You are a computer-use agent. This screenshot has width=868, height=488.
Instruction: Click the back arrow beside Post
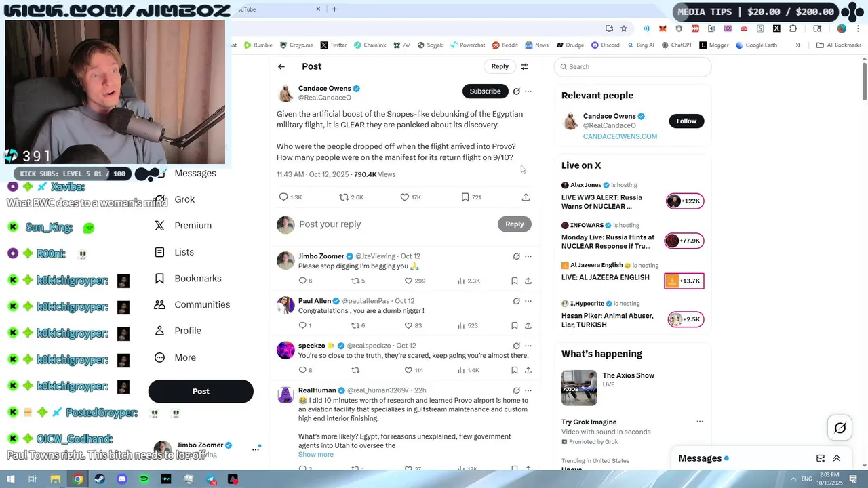pos(281,66)
